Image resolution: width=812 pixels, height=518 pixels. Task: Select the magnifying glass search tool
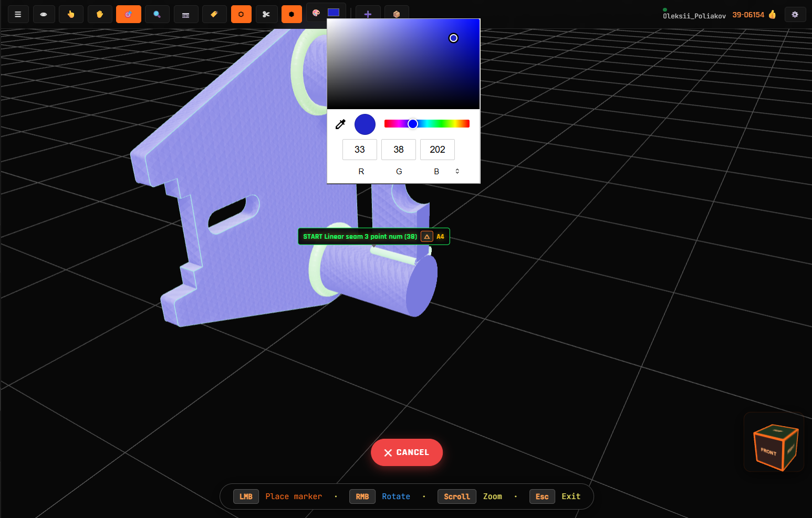157,14
